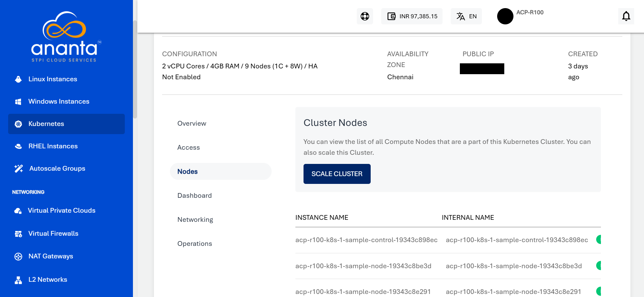Screen dimensions: 644x297
Task: Click the black profile avatar circle
Action: coord(505,16)
